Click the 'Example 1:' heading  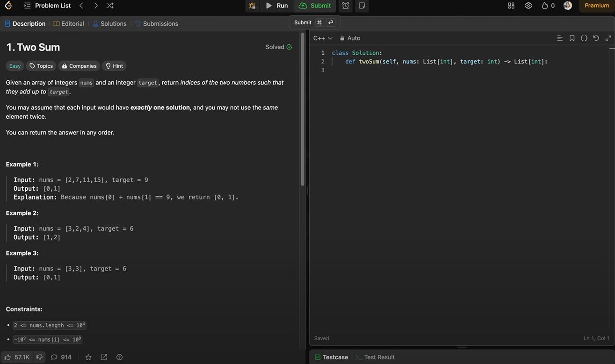pyautogui.click(x=22, y=164)
